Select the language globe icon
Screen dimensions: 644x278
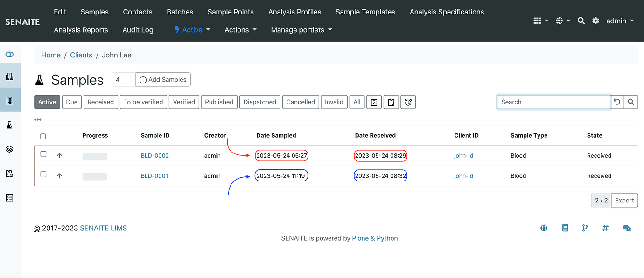560,21
